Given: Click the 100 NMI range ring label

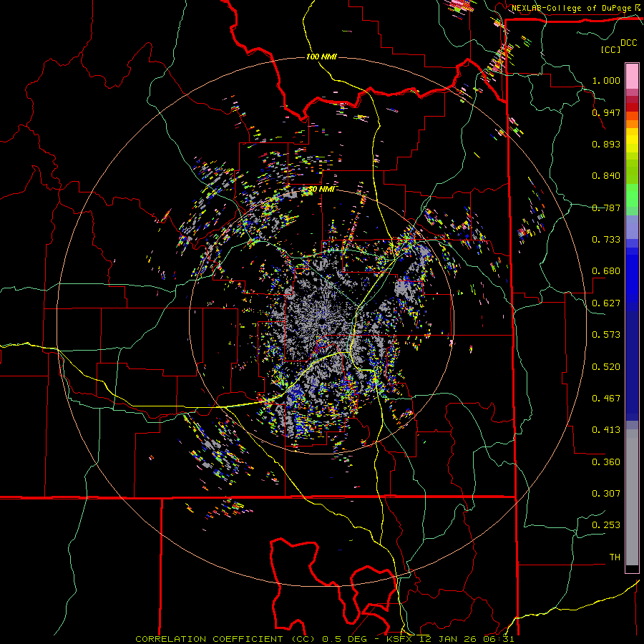Looking at the screenshot, I should 321,57.
